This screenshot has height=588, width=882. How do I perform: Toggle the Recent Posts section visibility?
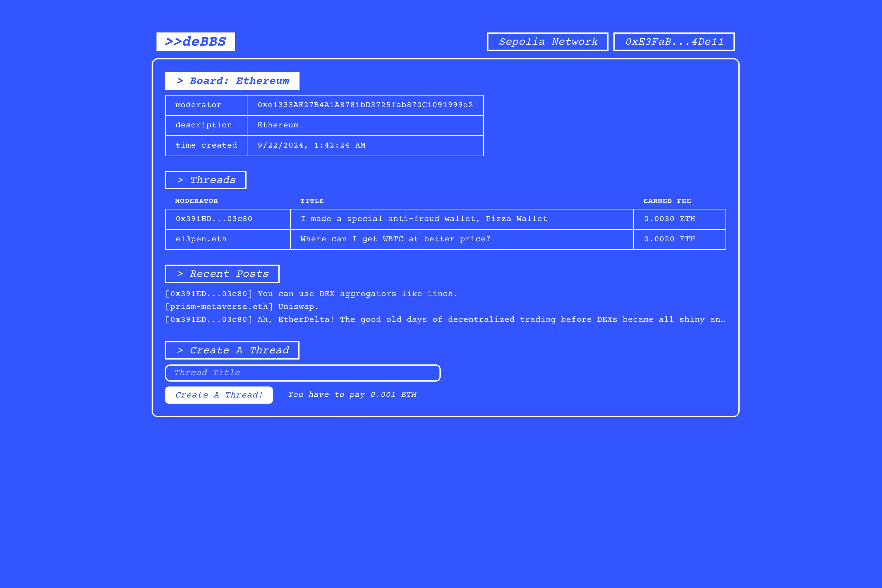(x=222, y=274)
